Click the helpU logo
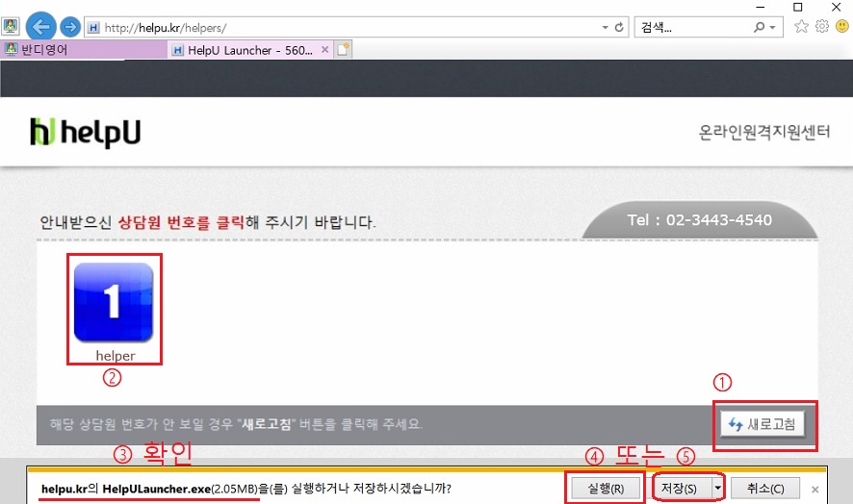 (x=86, y=132)
